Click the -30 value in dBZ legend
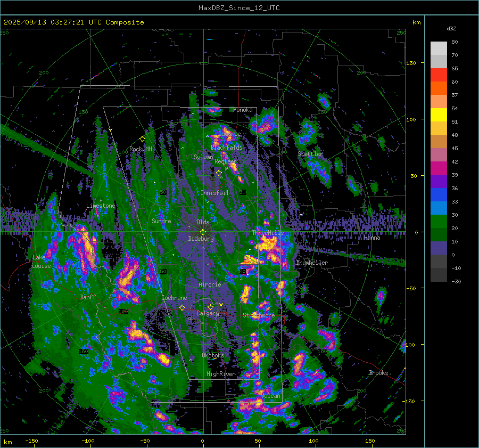This screenshot has height=448, width=479. click(456, 281)
